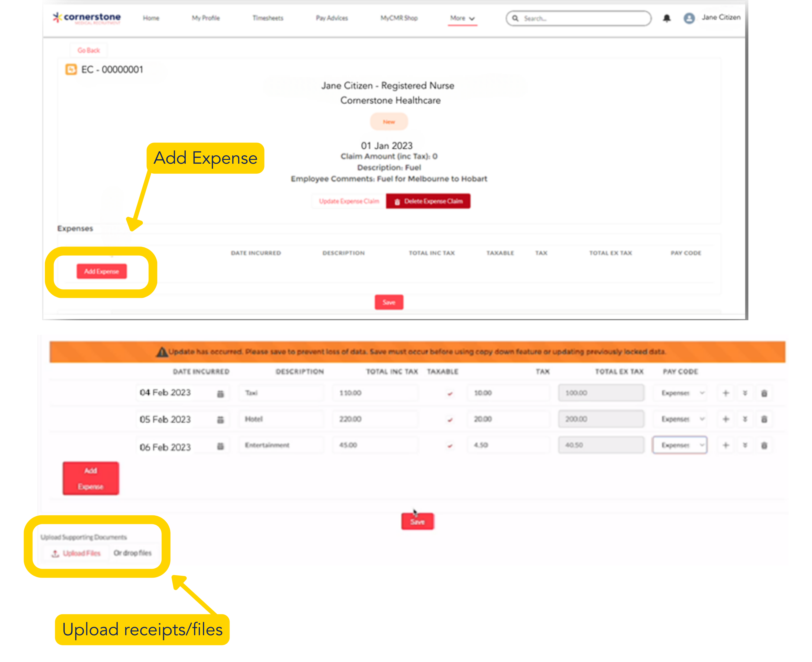This screenshot has width=812, height=662.
Task: Delete the Taxi expense row via trash icon
Action: pyautogui.click(x=764, y=393)
